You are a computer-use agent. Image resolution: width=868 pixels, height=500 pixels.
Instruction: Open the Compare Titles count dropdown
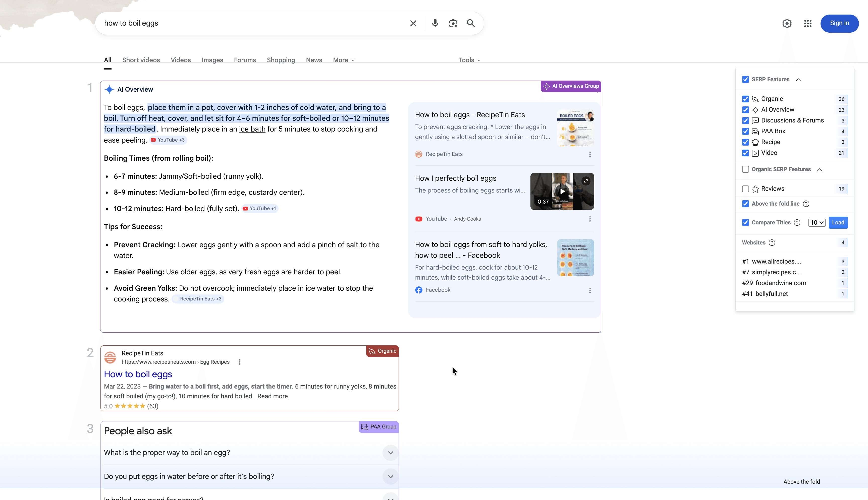click(x=817, y=222)
